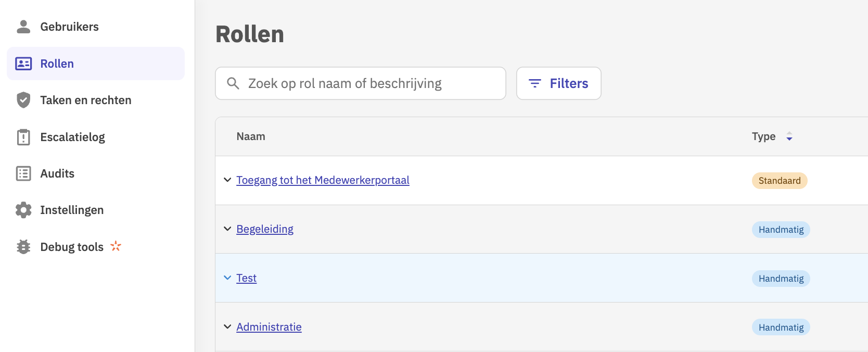
Task: Sort the table by Type column
Action: [789, 136]
